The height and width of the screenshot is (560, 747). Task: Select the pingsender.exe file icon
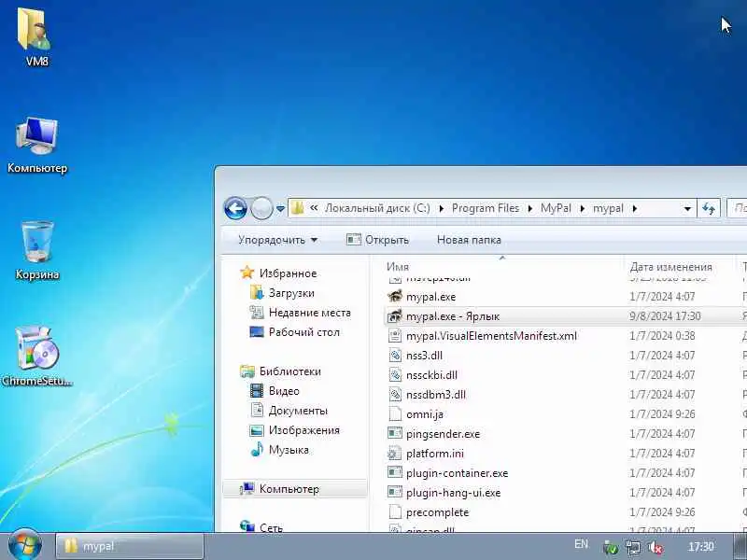[395, 434]
